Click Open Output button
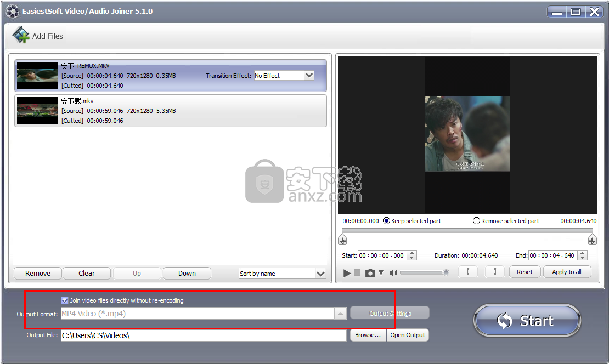 [x=408, y=335]
